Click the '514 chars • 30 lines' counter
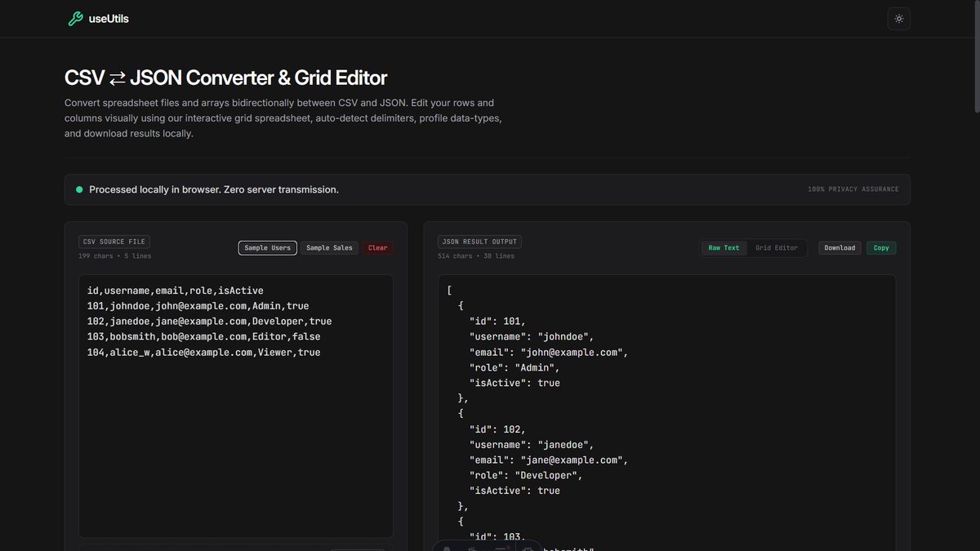This screenshot has height=551, width=980. (476, 256)
